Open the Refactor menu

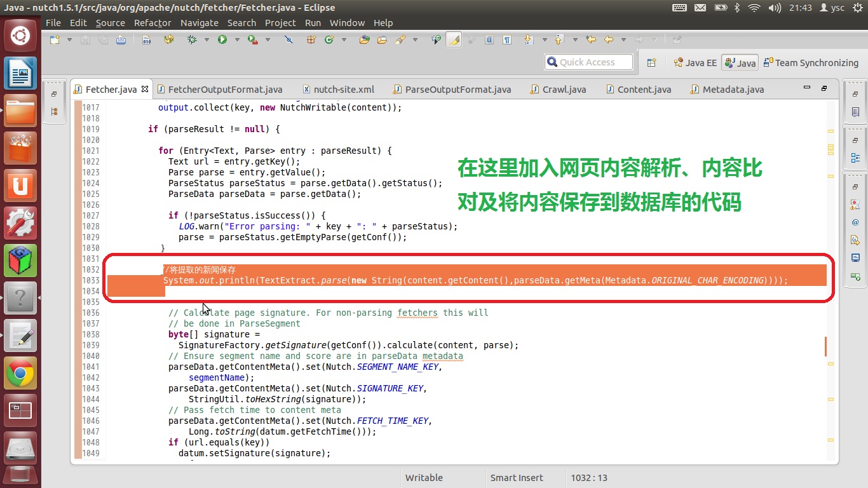pos(153,22)
